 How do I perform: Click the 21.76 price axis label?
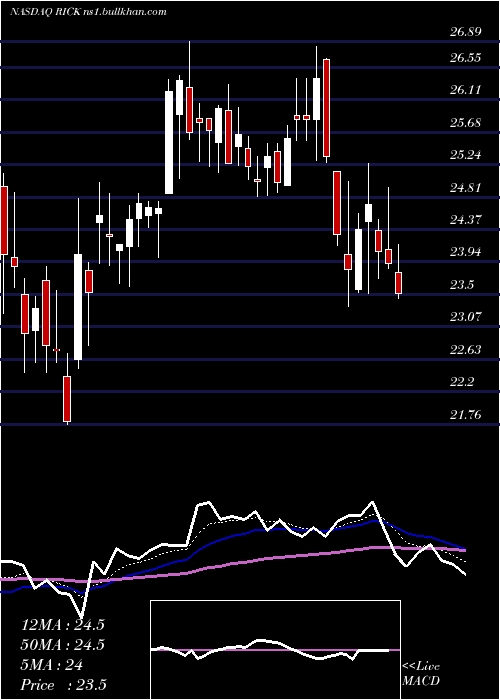pos(465,415)
